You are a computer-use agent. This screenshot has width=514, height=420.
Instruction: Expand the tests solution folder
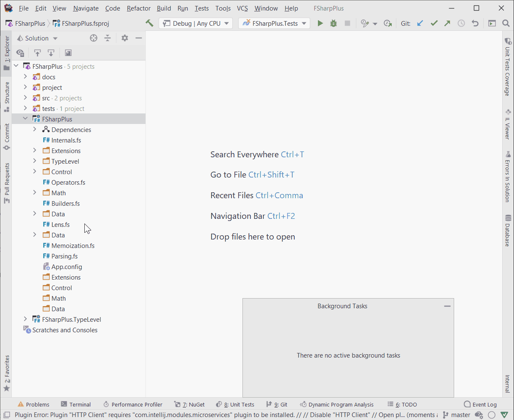coord(25,108)
